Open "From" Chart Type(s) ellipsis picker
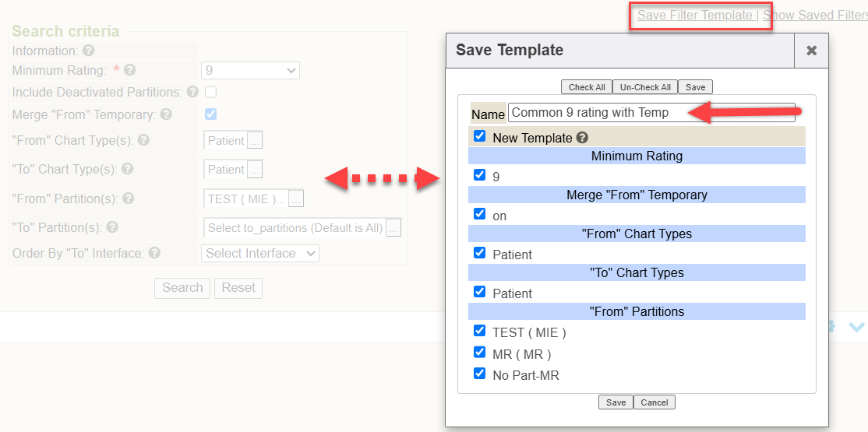Image resolution: width=868 pixels, height=432 pixels. (255, 140)
